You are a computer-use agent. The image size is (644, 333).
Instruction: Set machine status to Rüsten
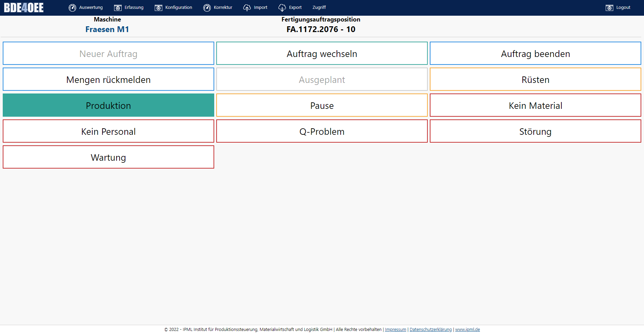click(535, 79)
